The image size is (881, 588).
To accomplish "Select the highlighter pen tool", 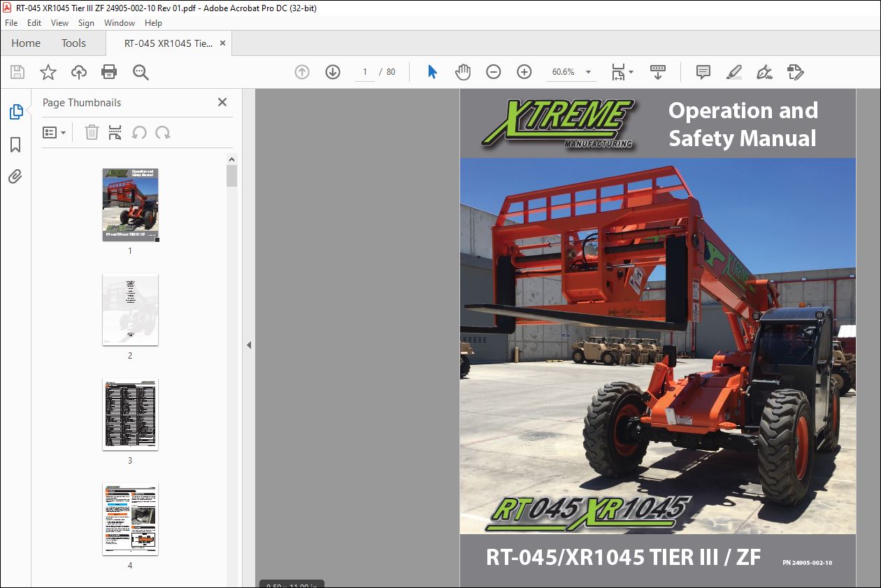I will 734,72.
